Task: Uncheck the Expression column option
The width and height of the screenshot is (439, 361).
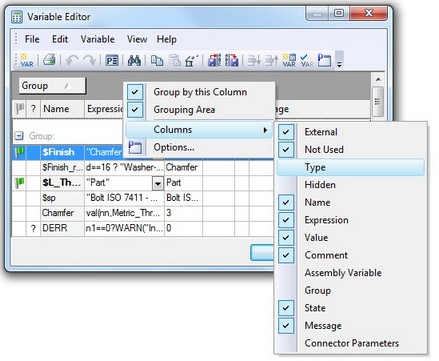Action: tap(286, 220)
